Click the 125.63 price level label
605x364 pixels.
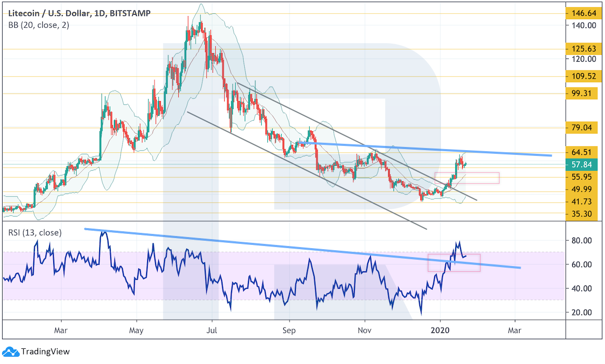tap(583, 49)
